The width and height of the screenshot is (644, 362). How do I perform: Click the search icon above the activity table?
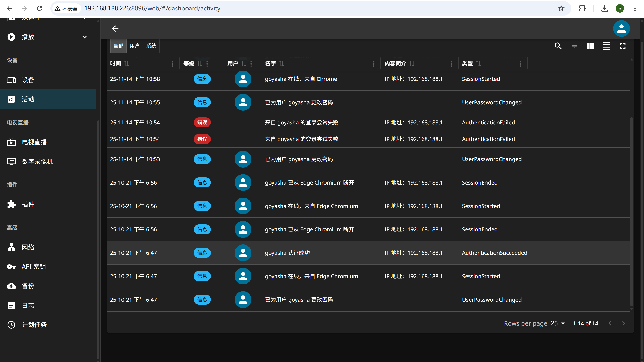(558, 46)
